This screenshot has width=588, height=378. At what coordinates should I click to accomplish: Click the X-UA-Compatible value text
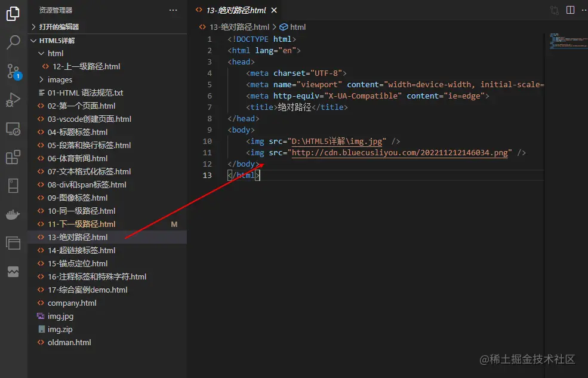click(x=363, y=96)
